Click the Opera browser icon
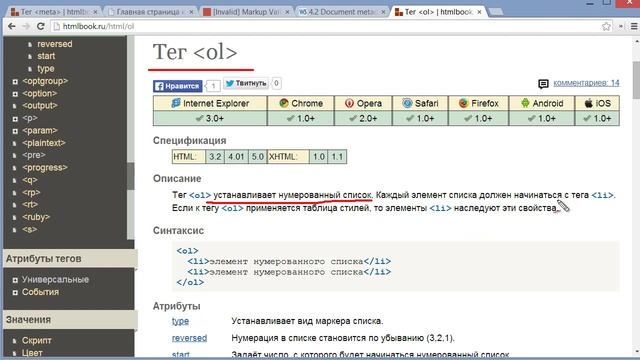The image size is (640, 360). pos(349,103)
